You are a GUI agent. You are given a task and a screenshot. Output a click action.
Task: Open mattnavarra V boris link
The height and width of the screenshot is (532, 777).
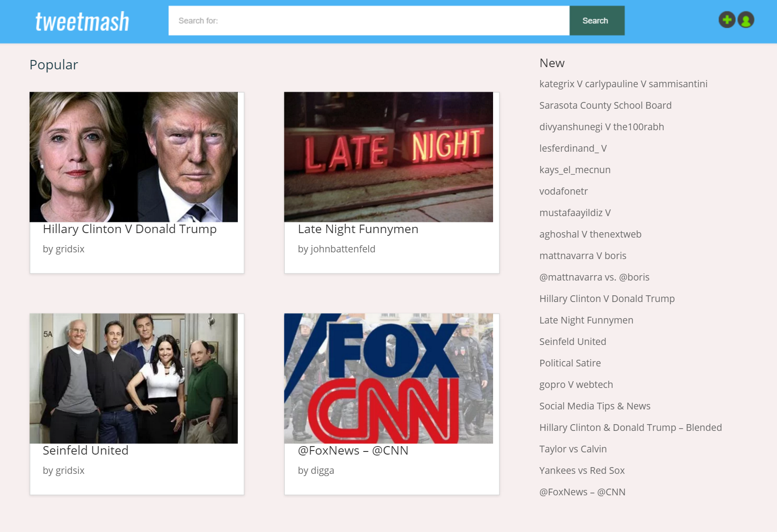(583, 256)
